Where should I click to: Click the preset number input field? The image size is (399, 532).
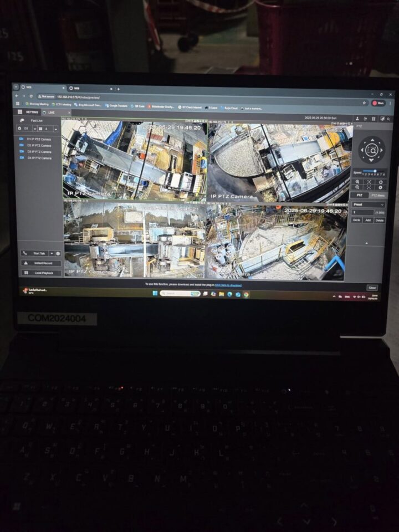coord(363,212)
